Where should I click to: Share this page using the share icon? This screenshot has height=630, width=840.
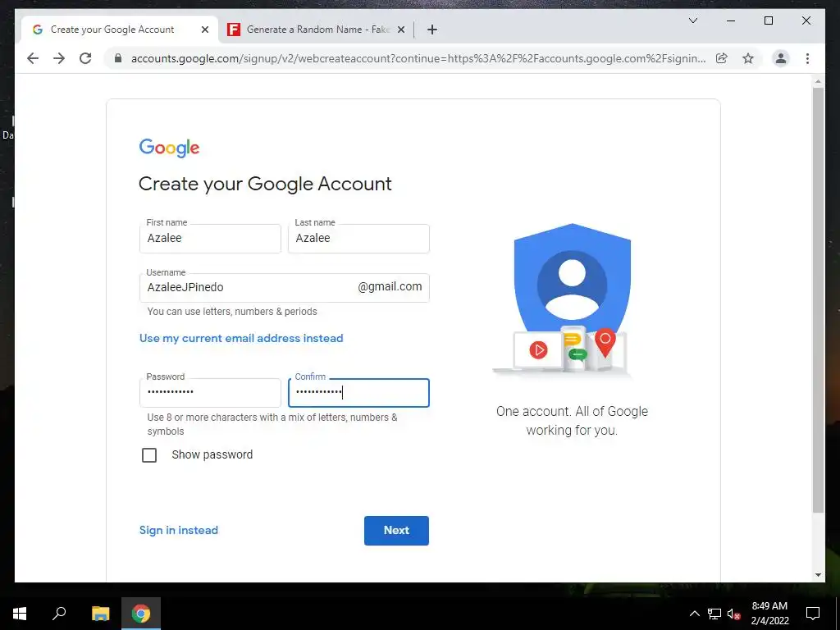click(722, 58)
